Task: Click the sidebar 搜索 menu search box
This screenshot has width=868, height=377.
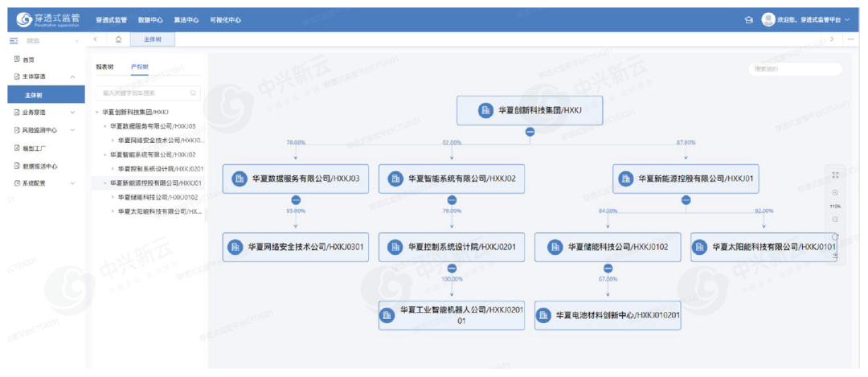Action: click(x=47, y=41)
